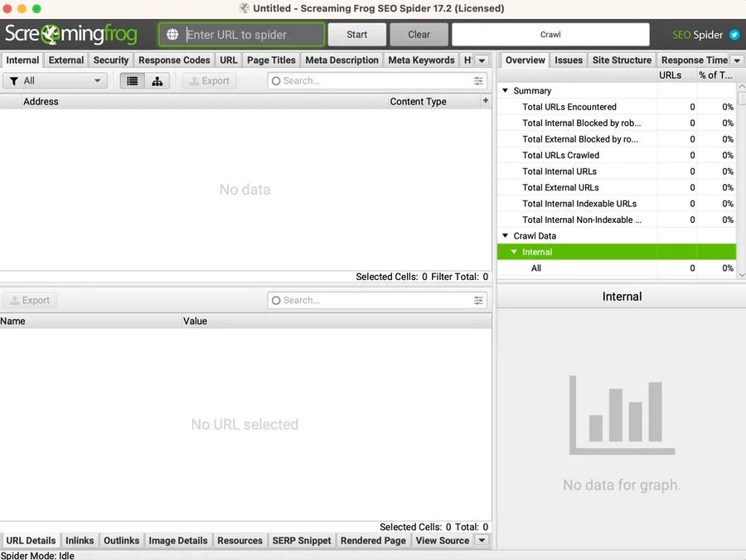Click the Value column header
This screenshot has height=560, width=746.
pyautogui.click(x=337, y=321)
